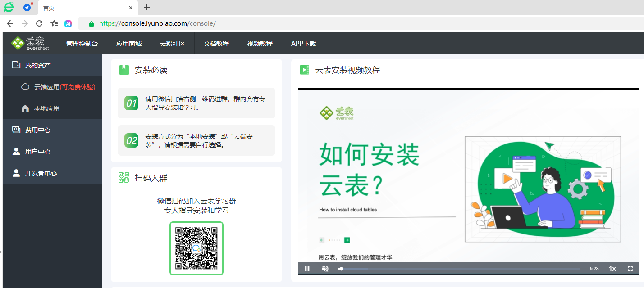
Task: Click the green lock security icon
Action: click(x=91, y=24)
